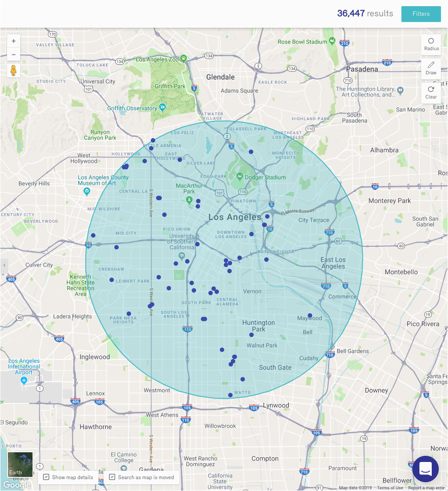Select the result dot in Montecito Heights
Viewport: 448px width, 491px height.
coord(251,151)
